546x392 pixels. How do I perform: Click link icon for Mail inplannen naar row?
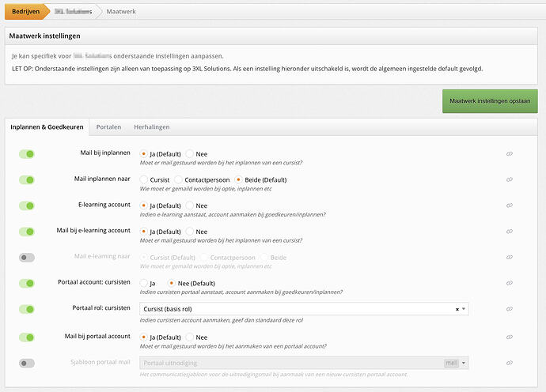click(510, 180)
